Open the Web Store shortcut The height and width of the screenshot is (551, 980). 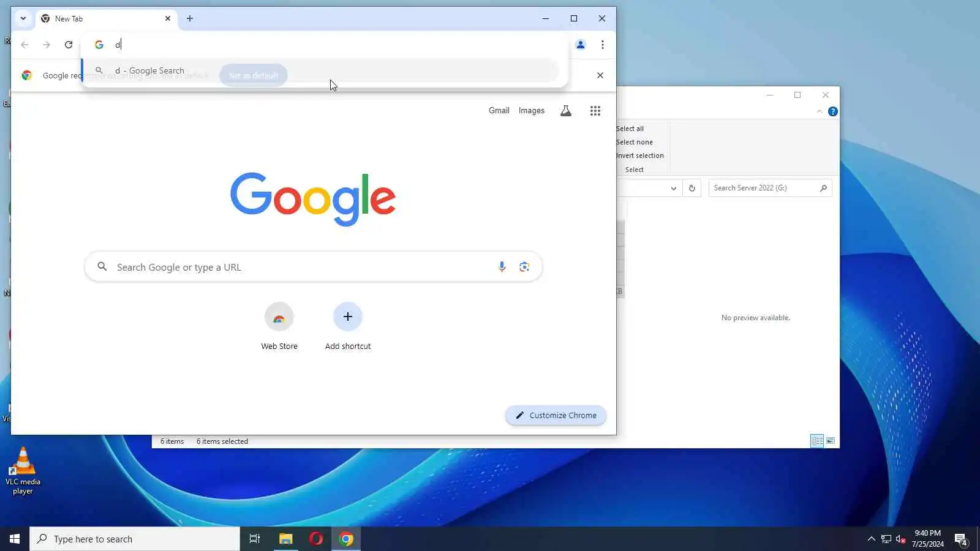coord(279,327)
